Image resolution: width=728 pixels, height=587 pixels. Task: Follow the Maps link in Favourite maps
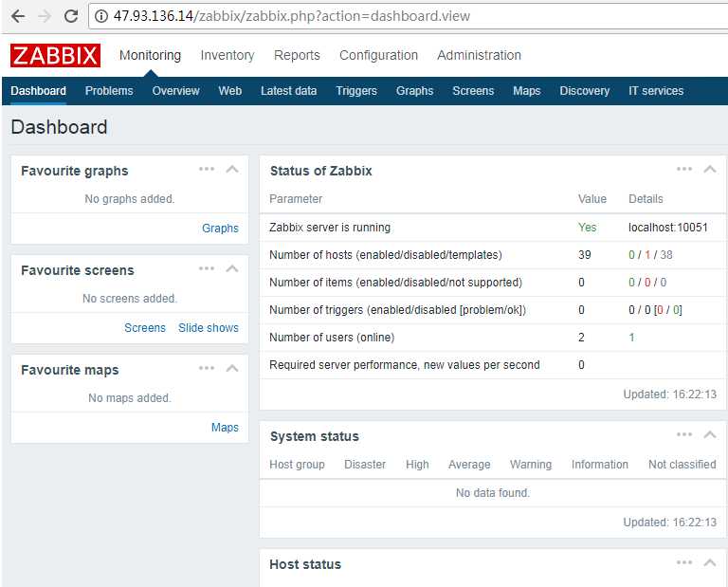point(225,428)
